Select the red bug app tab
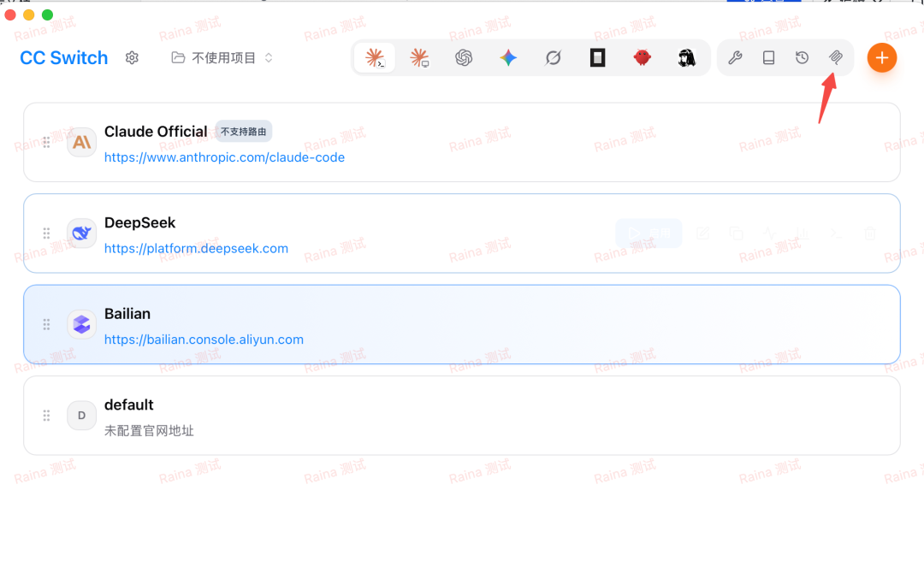The width and height of the screenshot is (924, 567). [x=643, y=57]
